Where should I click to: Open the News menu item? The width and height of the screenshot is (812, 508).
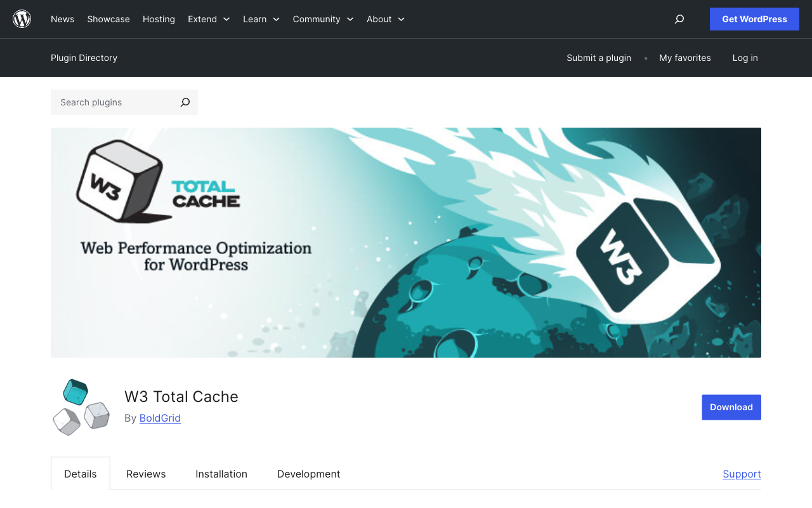tap(62, 19)
